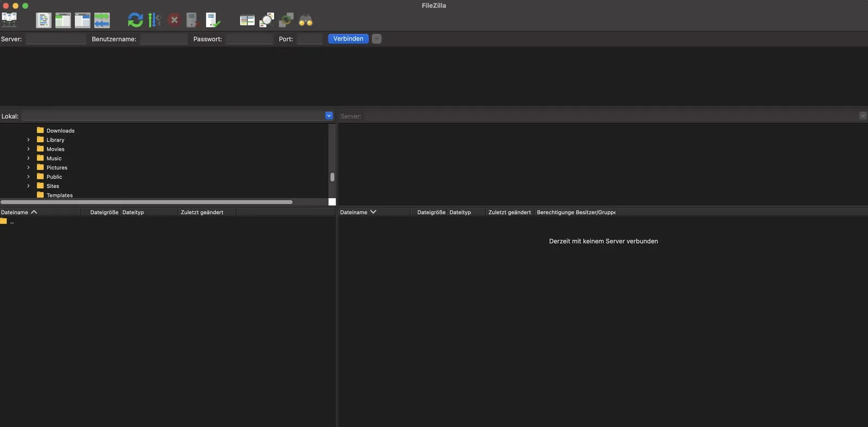Toggle transfer queue processing icon
Viewport: 868px width, 427px height.
pos(155,21)
